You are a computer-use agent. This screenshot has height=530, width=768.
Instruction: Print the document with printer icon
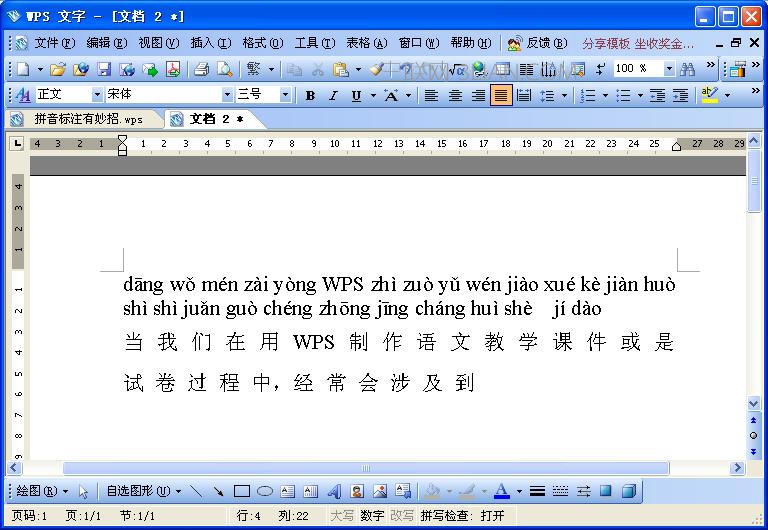click(x=201, y=70)
